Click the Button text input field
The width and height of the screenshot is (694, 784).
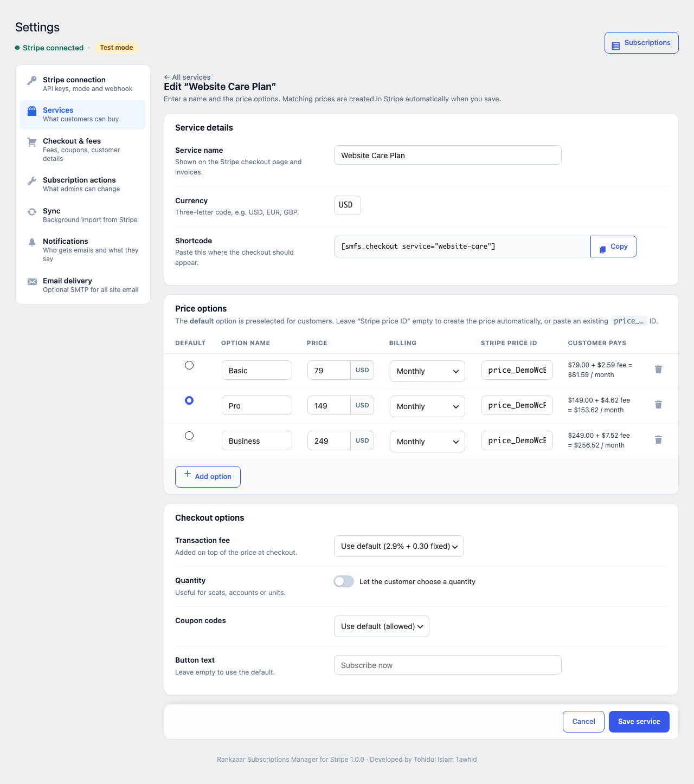448,665
